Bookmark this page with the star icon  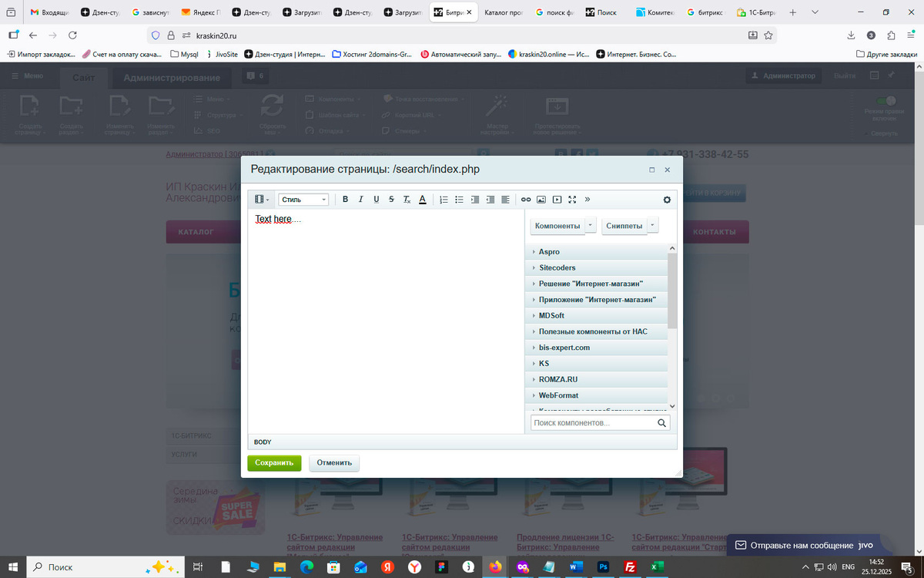pyautogui.click(x=768, y=35)
